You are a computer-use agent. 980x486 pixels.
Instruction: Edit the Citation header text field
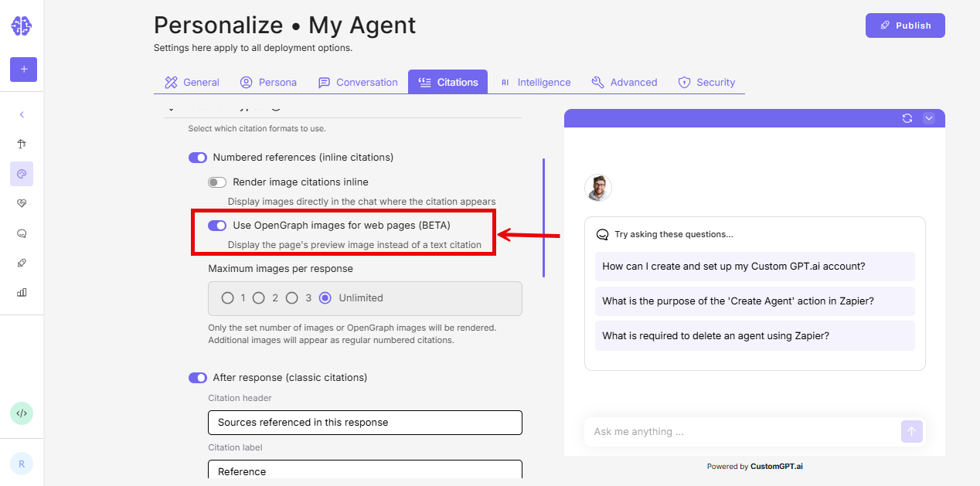[x=365, y=423]
